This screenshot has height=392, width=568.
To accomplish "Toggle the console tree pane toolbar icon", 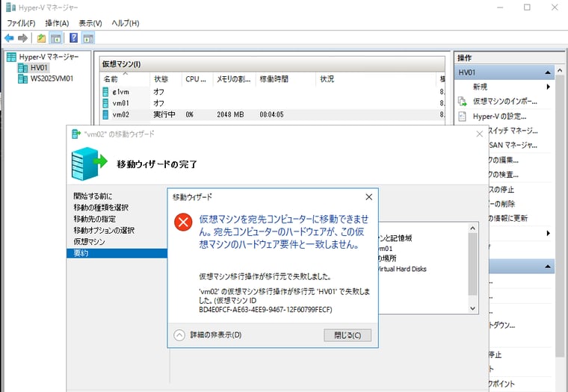I will pos(56,38).
